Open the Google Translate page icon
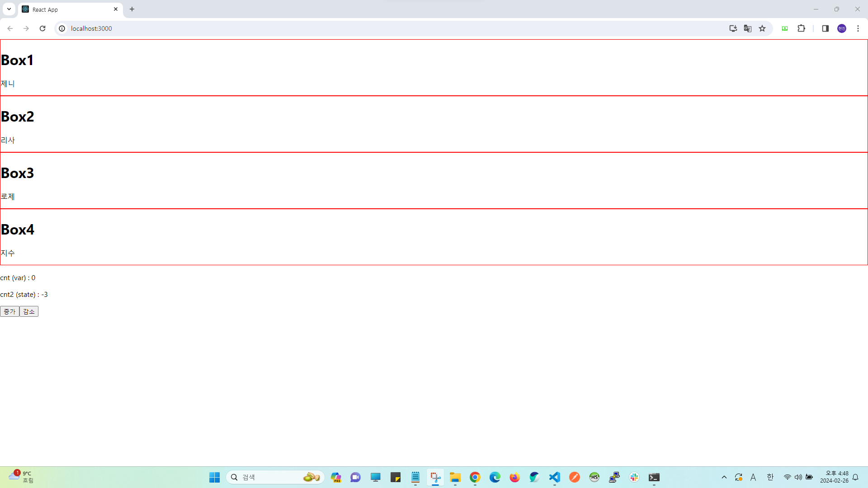868x488 pixels. 748,28
